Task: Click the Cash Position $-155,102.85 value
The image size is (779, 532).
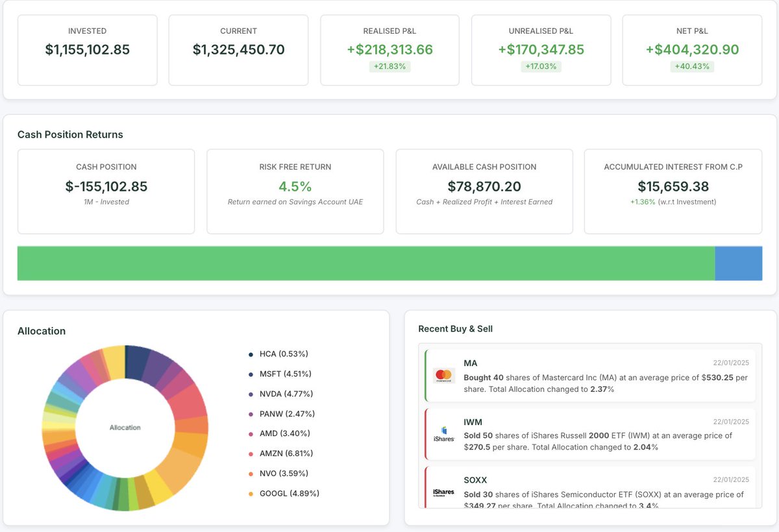Action: click(106, 187)
